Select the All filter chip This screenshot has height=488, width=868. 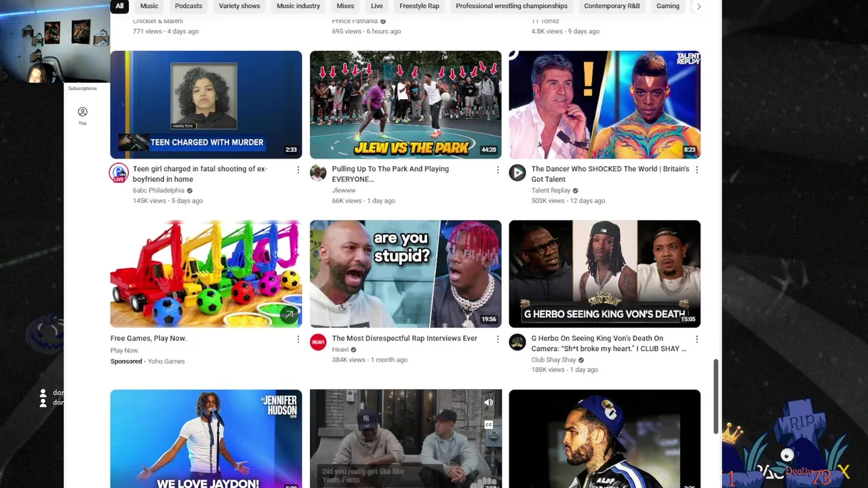coord(119,6)
